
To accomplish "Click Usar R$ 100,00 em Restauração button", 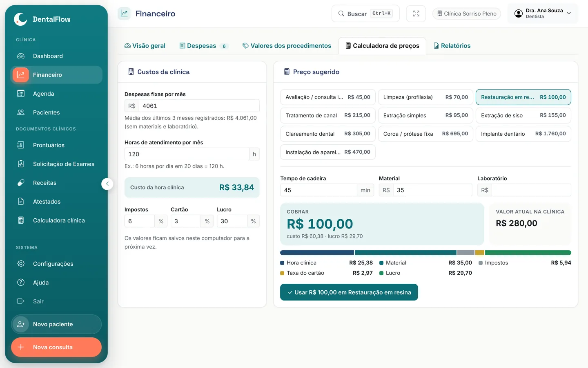I will 349,292.
